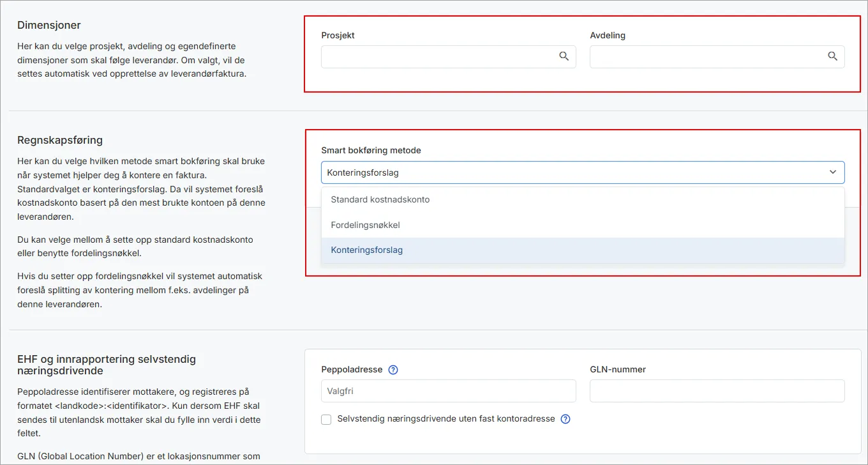The height and width of the screenshot is (465, 868).
Task: Click the Smart bokføring metode label
Action: pos(371,151)
